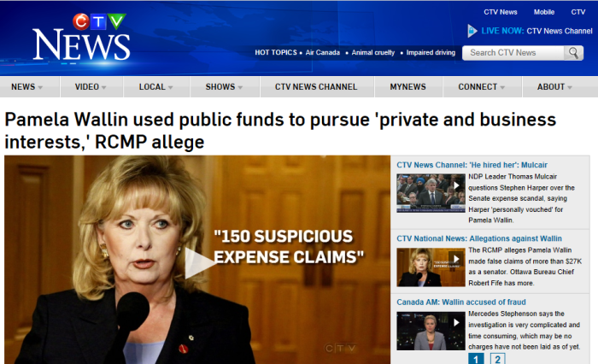The image size is (598, 364).
Task: Go to page 2 of video list
Action: pyautogui.click(x=497, y=359)
